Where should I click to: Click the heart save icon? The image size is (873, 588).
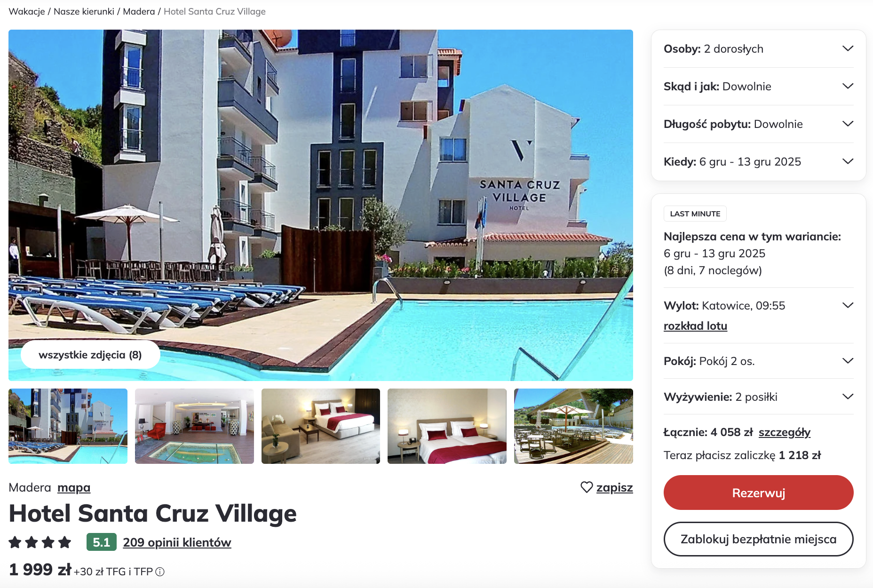point(587,487)
